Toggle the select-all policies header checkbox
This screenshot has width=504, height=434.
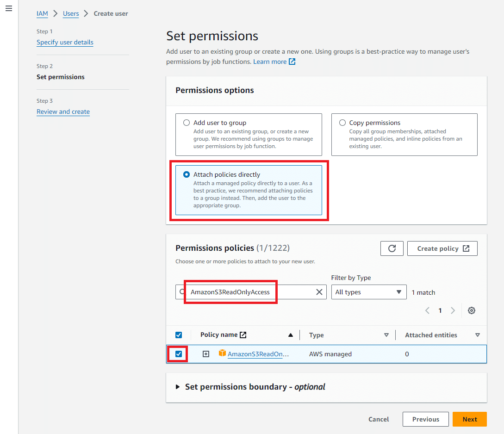(x=179, y=335)
